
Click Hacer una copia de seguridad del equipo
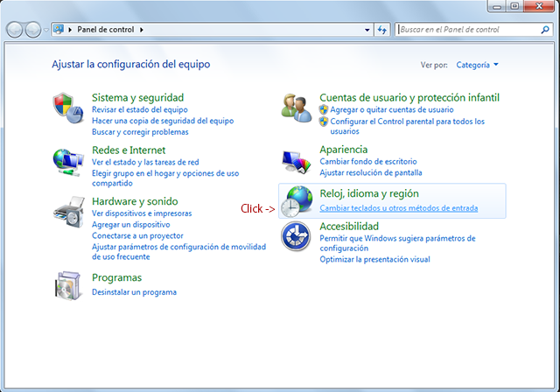coord(163,121)
